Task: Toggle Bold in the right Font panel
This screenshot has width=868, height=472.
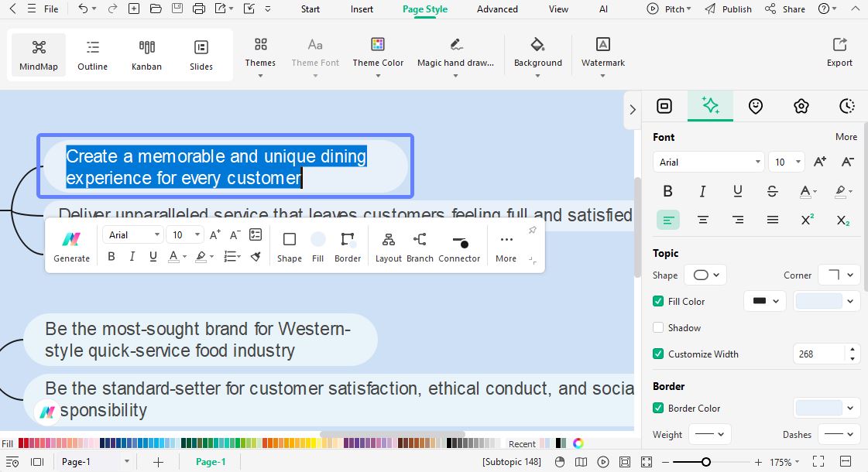Action: point(667,191)
